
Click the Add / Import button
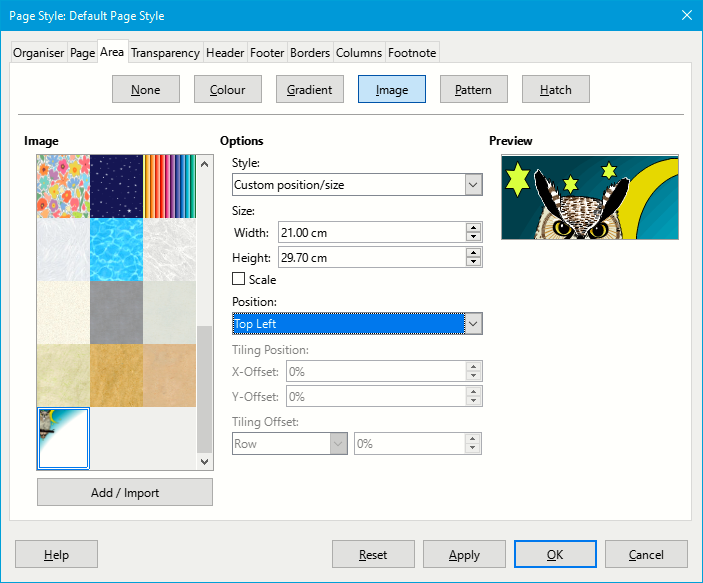pyautogui.click(x=125, y=492)
